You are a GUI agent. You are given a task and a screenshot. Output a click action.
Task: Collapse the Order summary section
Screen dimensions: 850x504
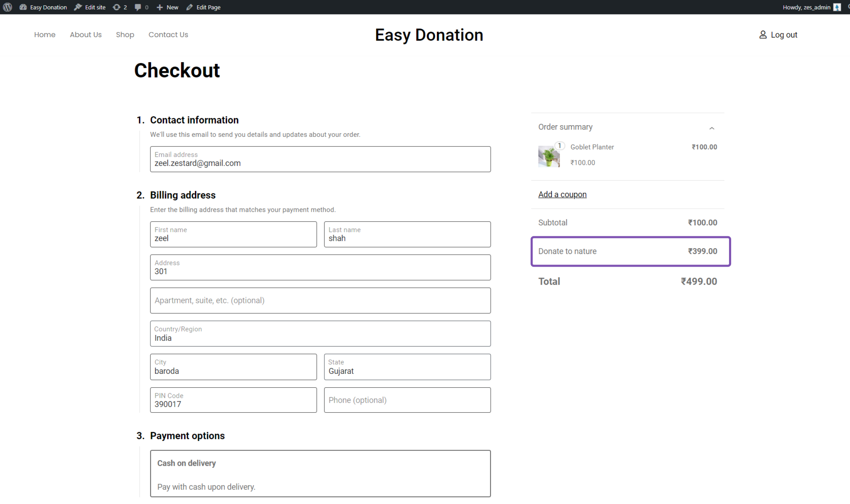(x=712, y=128)
